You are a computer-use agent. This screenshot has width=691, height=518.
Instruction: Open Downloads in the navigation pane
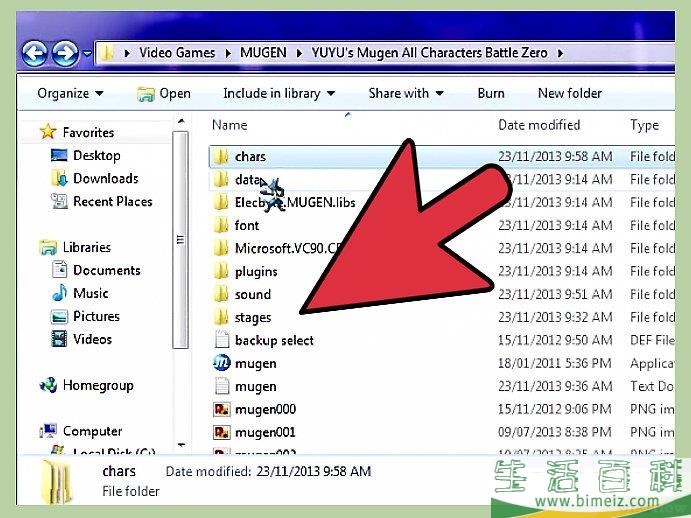pos(106,178)
